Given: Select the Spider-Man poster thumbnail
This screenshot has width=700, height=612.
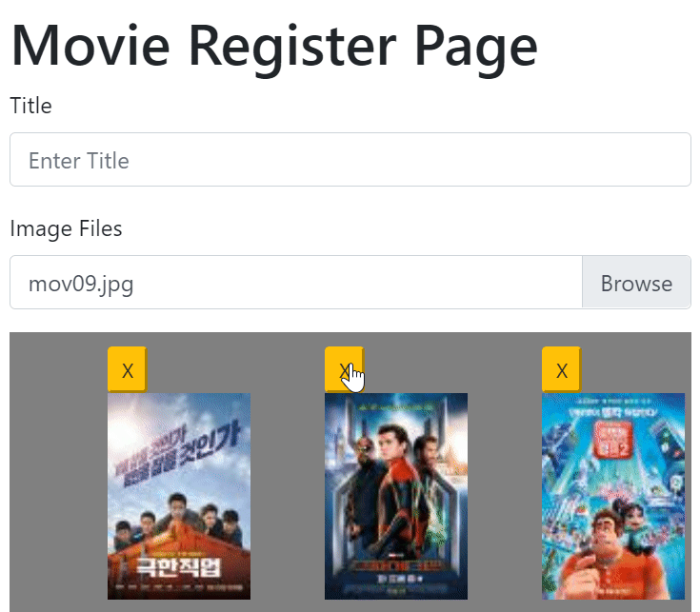Looking at the screenshot, I should point(396,496).
